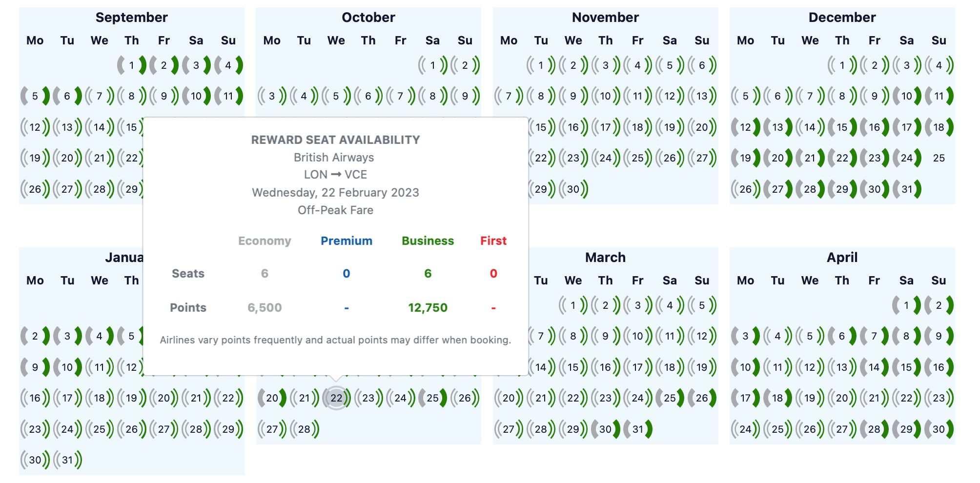Select September 12 date icon

35,127
